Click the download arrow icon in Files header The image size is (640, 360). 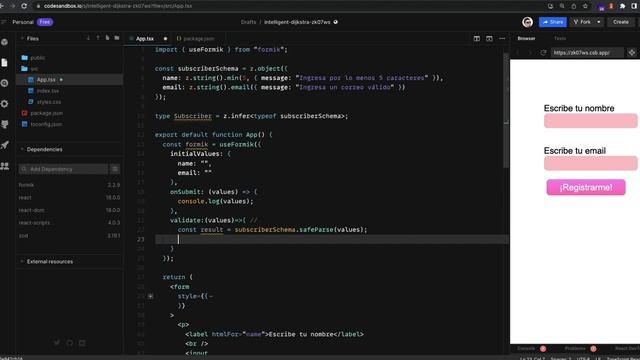click(x=88, y=38)
